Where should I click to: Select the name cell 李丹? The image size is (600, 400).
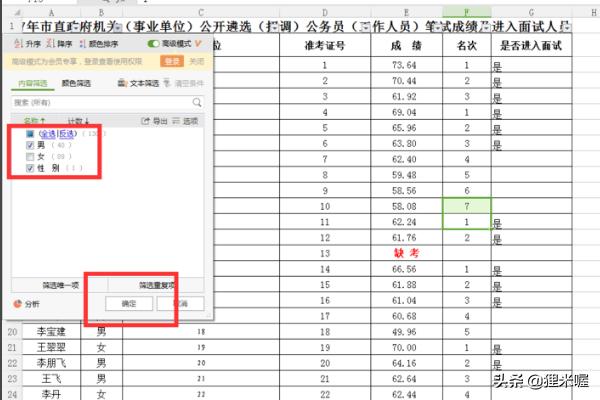51,394
